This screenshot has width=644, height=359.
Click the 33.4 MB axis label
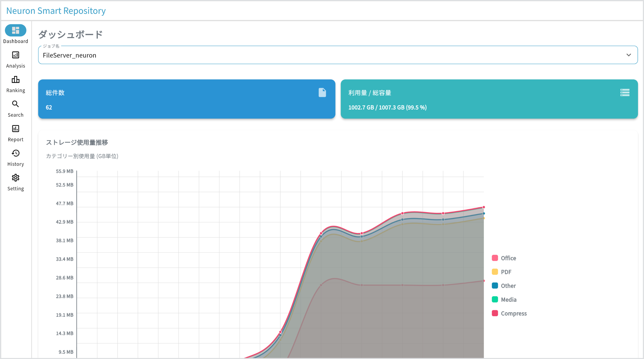(x=64, y=259)
